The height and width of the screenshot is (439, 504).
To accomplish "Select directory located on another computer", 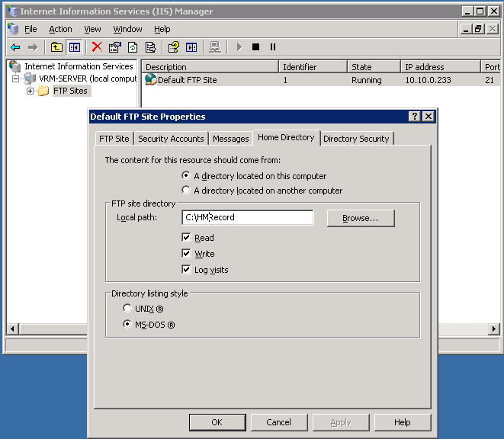I will point(186,190).
